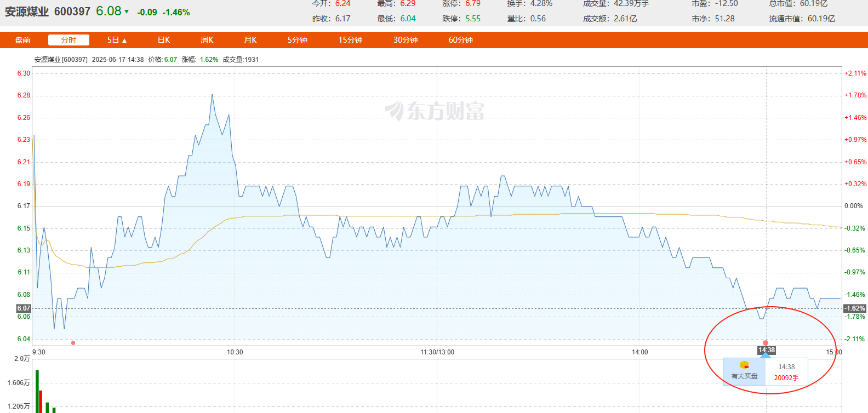
Task: Expand the 5日 triangle arrow
Action: coord(124,41)
